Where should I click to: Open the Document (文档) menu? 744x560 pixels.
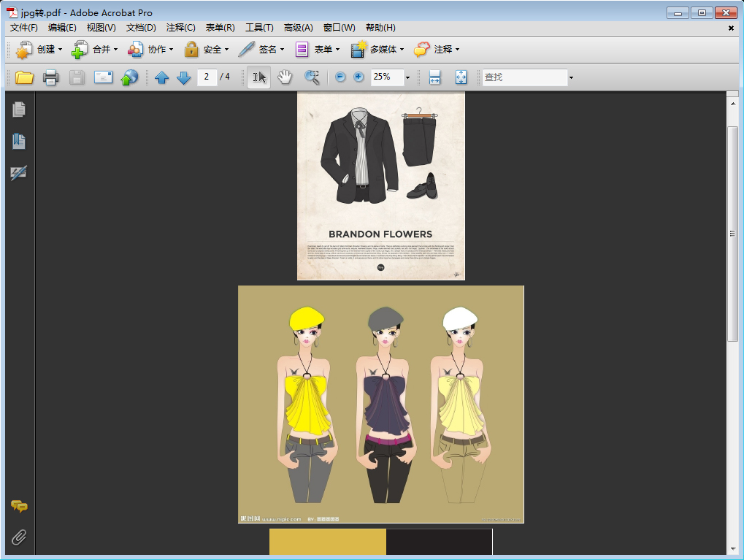(x=141, y=28)
